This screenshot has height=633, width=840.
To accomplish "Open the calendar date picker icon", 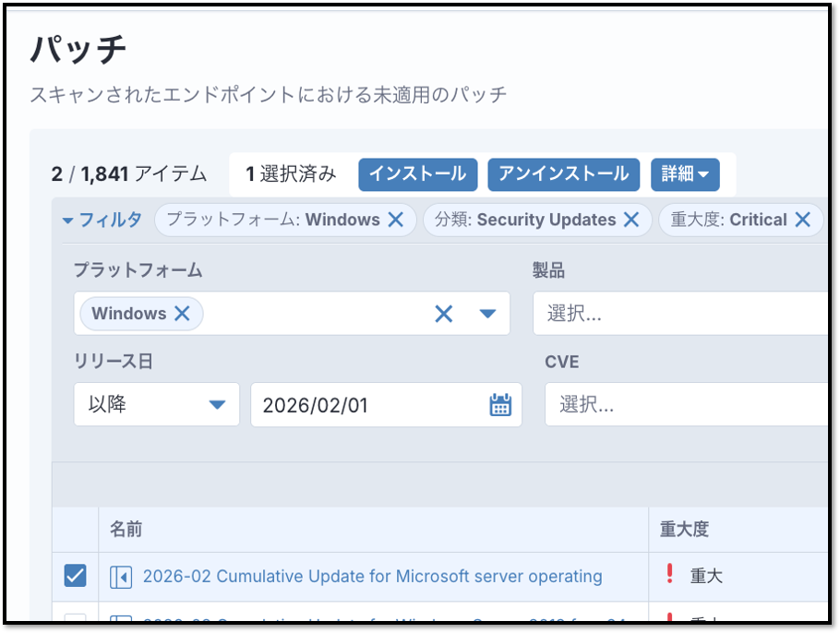I will click(x=500, y=405).
